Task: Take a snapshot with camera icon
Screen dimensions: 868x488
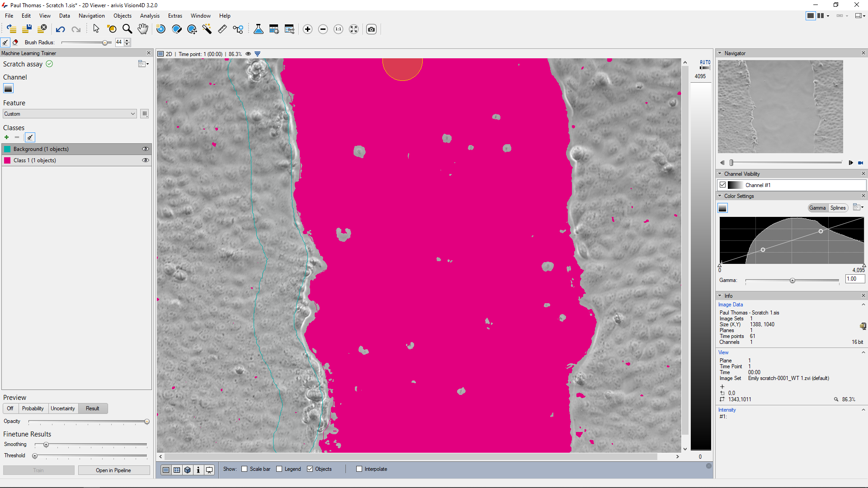Action: click(371, 29)
